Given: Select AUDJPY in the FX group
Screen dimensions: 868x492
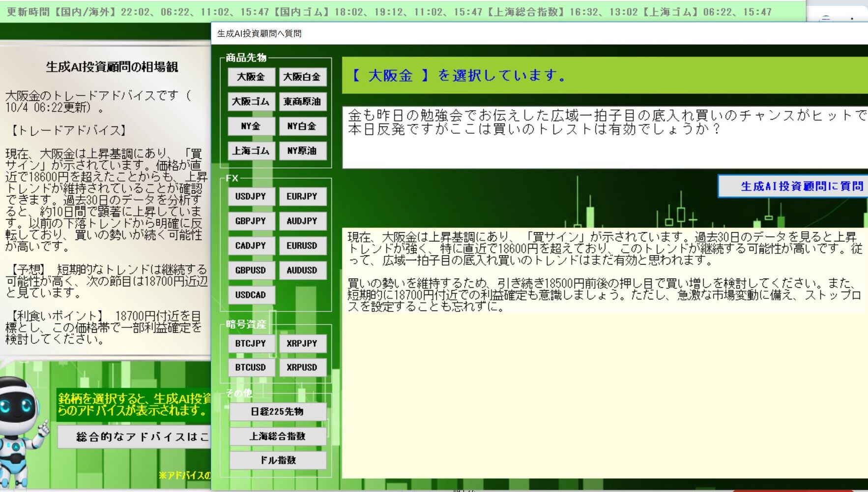Looking at the screenshot, I should point(303,221).
